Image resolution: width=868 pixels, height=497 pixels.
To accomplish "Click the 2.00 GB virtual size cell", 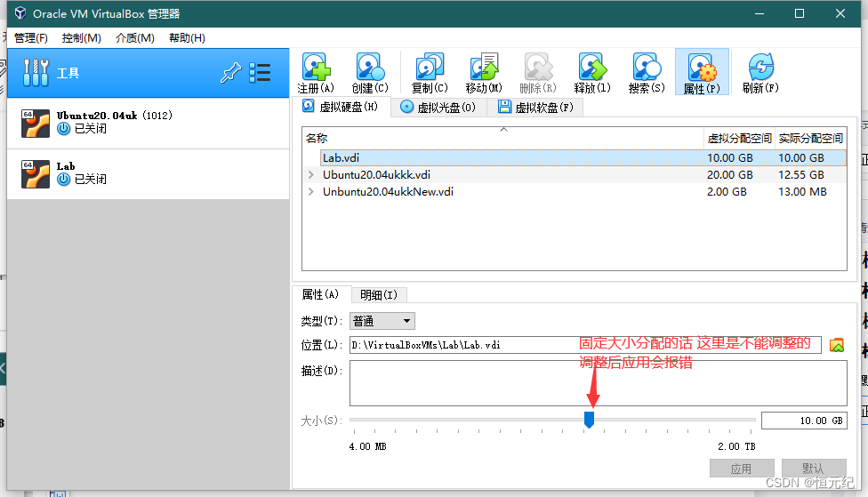I will tap(727, 191).
